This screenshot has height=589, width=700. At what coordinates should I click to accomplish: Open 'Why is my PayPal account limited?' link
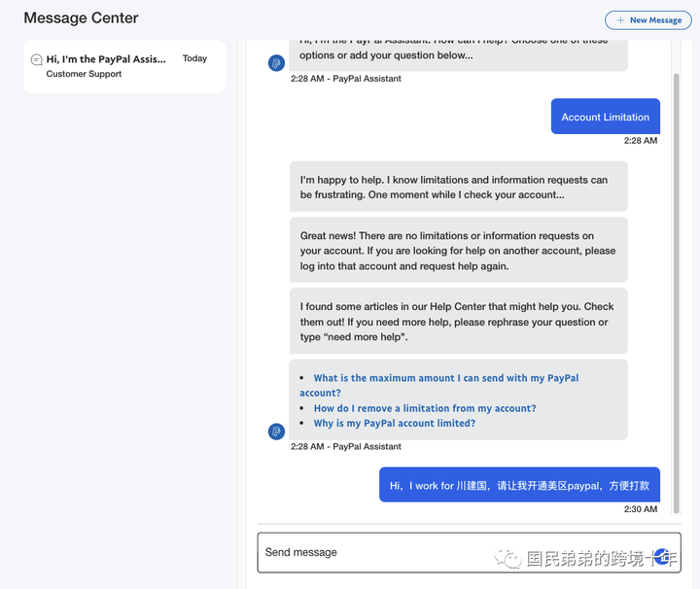point(394,424)
